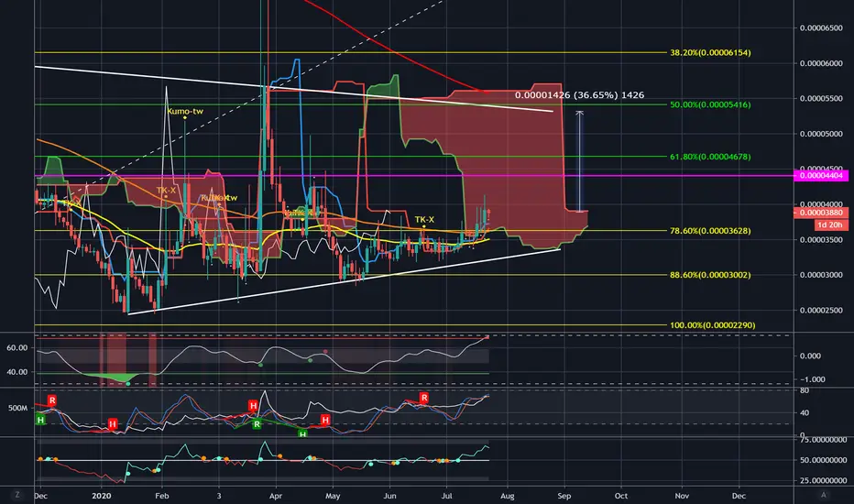Viewport: 854px width, 504px height.
Task: Toggle the A auto-scale icon below price axis
Action: point(824,495)
